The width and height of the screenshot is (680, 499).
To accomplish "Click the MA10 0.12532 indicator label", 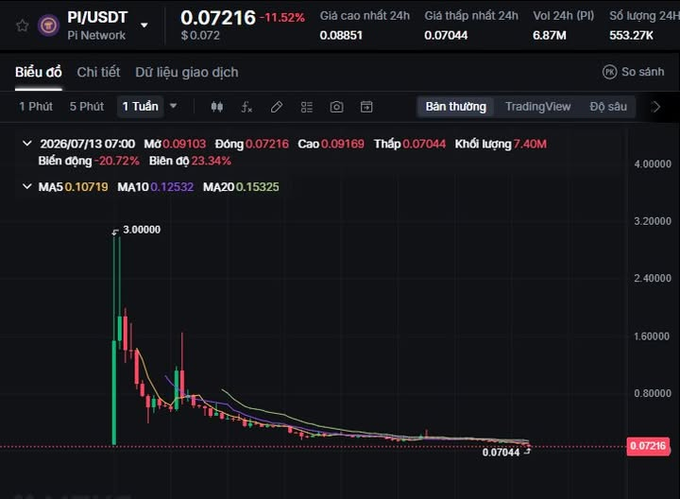I will coord(155,187).
